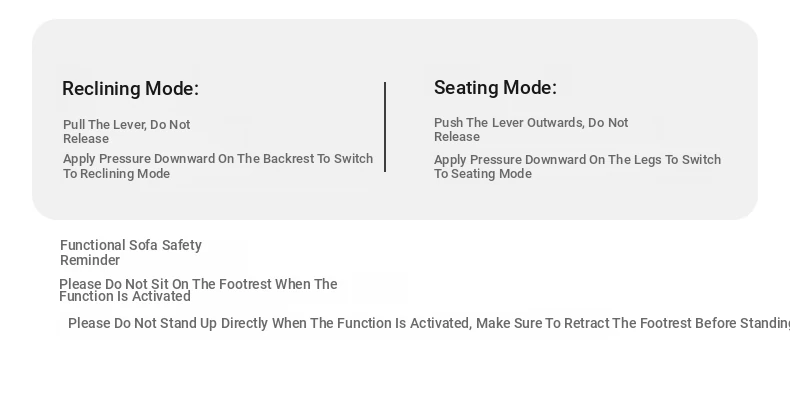Select 'Pull The Lever, Do Not Release' text

[x=126, y=131]
